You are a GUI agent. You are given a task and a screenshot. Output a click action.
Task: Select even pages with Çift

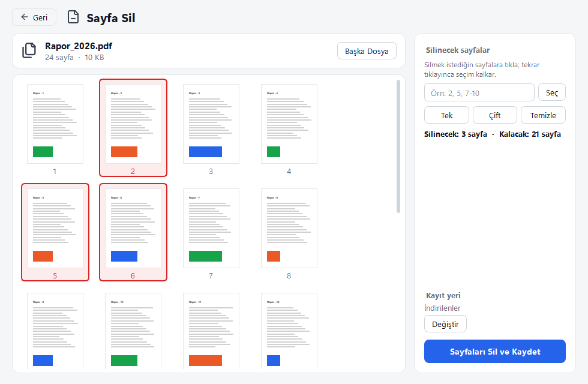(495, 115)
